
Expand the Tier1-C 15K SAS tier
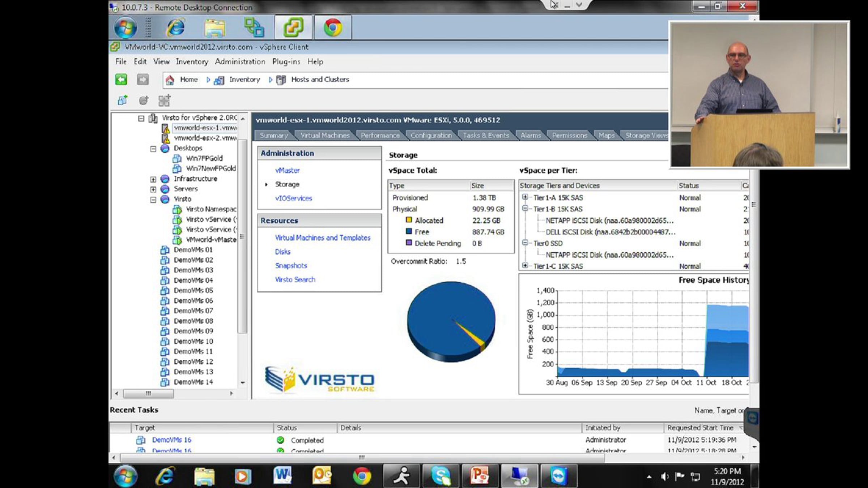[x=525, y=266]
